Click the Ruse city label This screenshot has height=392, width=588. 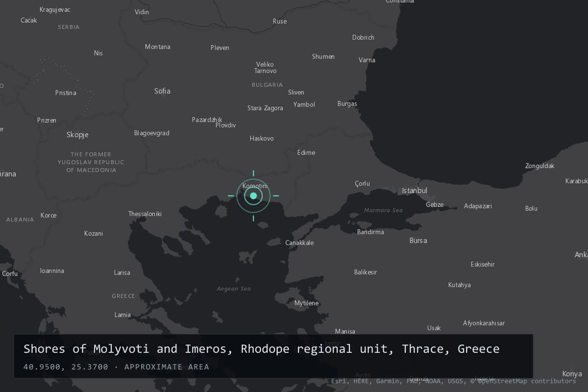[x=280, y=22]
